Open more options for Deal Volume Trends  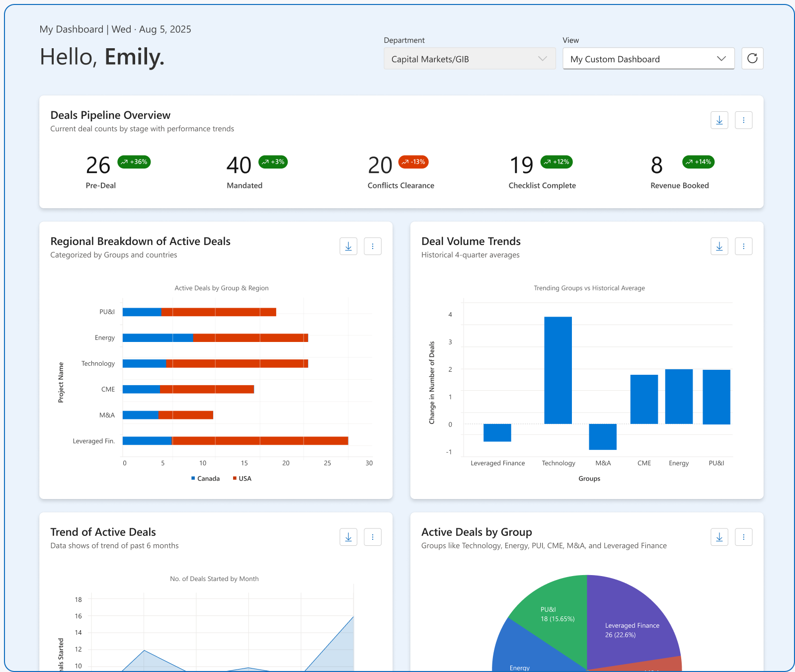tap(743, 247)
